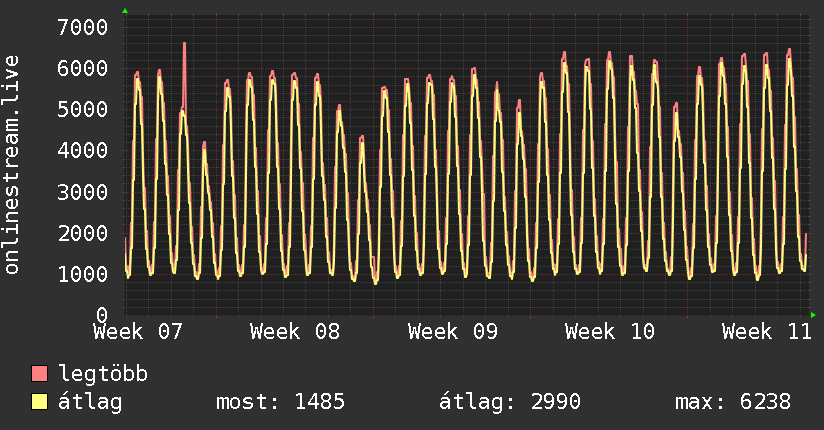Click the 'Week 11' axis label
Image resolution: width=824 pixels, height=430 pixels.
767,332
